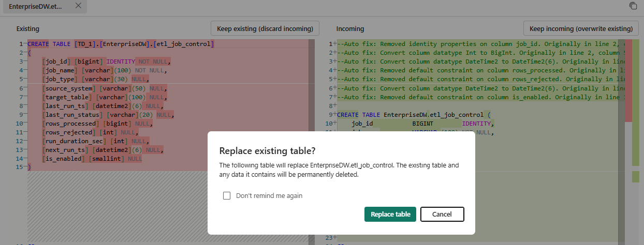Cancel the replace table dialog

point(442,214)
